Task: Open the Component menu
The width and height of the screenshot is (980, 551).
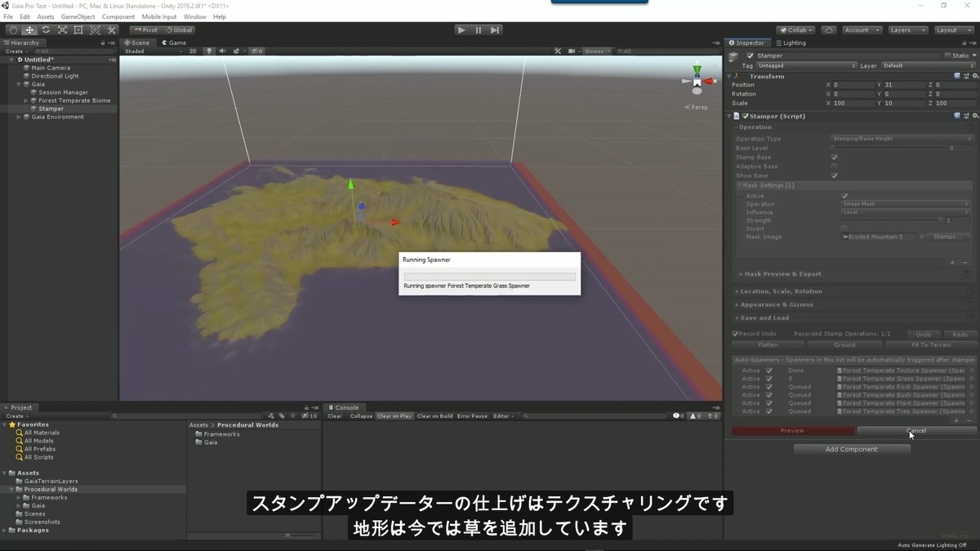Action: 118,16
